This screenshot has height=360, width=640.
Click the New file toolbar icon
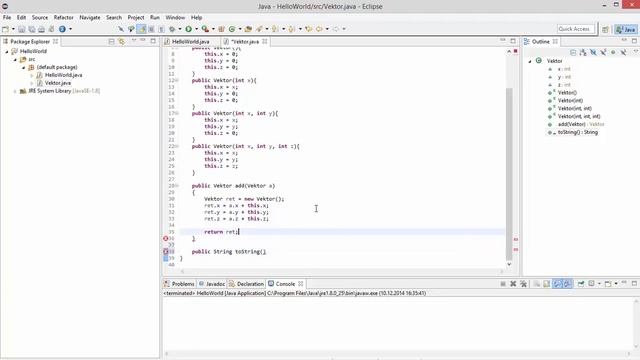click(x=5, y=29)
